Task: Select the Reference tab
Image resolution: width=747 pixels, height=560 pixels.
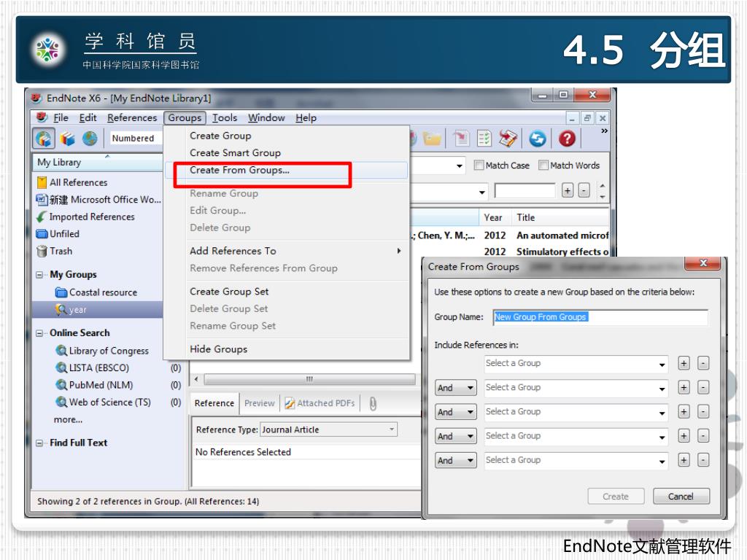Action: coord(214,403)
